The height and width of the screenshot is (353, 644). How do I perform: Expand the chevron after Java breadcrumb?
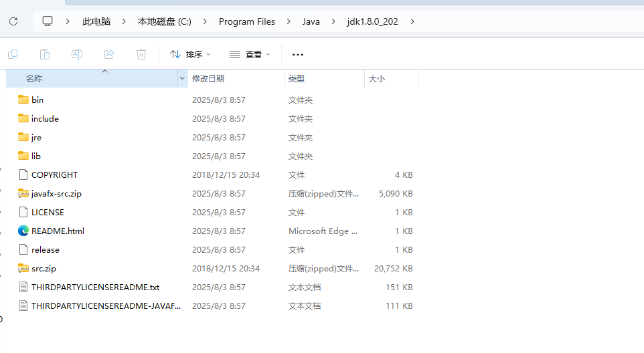click(333, 21)
